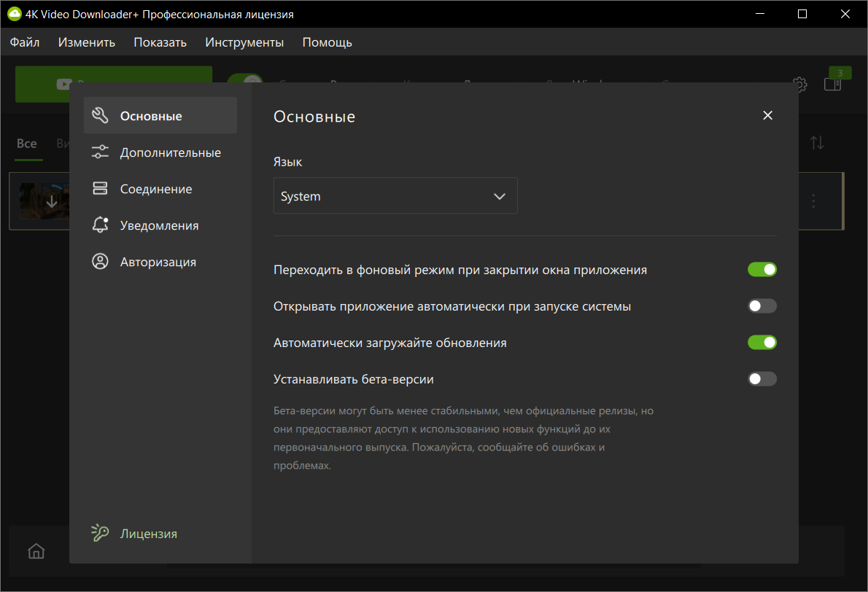
Task: Close the settings dialog with the X
Action: pyautogui.click(x=767, y=115)
